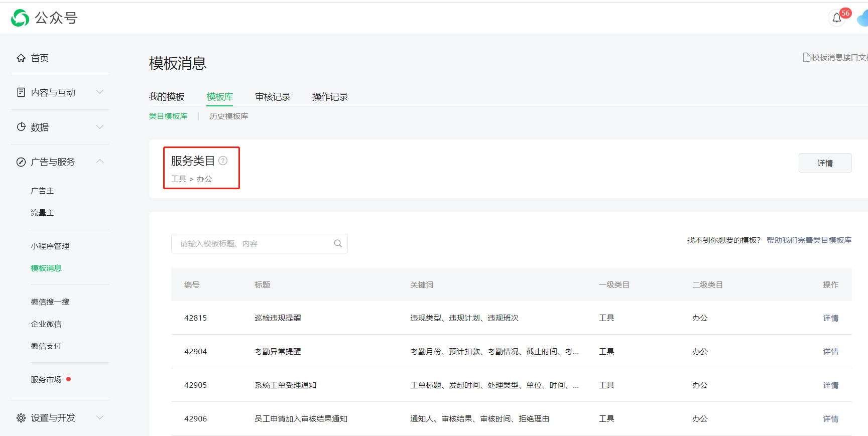Expand the 数据 section chevron
This screenshot has width=868, height=436.
pyautogui.click(x=100, y=127)
